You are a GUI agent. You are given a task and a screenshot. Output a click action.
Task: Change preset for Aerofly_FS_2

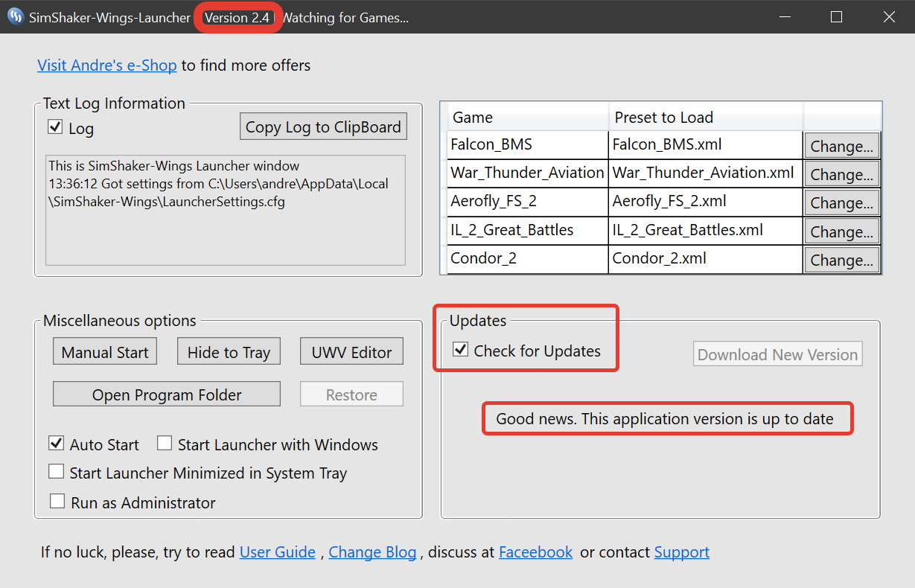pyautogui.click(x=842, y=202)
